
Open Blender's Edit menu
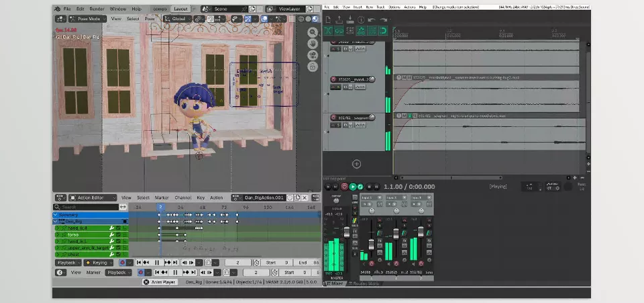tap(80, 9)
